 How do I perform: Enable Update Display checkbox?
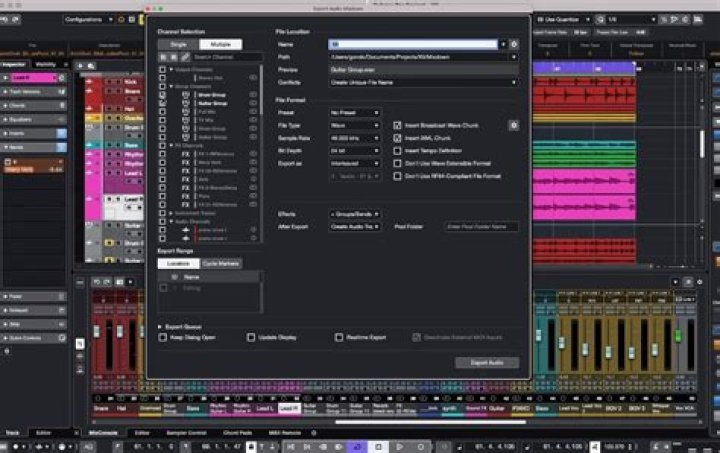point(251,337)
